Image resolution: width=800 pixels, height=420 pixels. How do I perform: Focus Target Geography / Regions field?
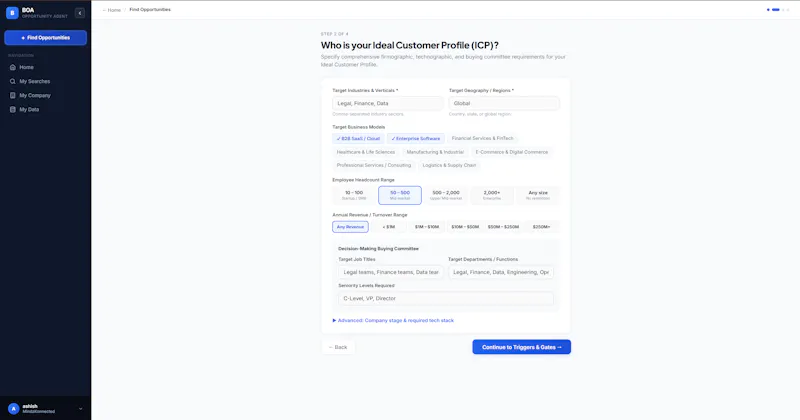point(504,103)
